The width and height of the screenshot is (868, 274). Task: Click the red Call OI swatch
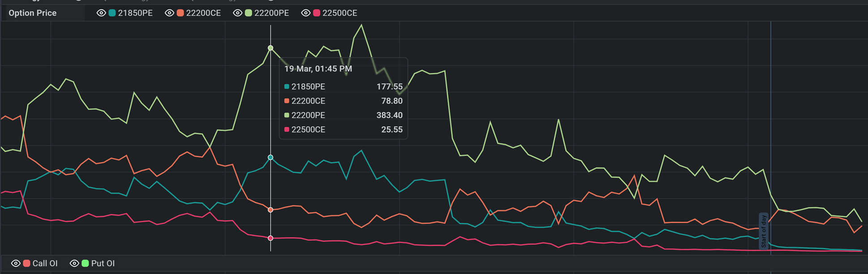26,263
